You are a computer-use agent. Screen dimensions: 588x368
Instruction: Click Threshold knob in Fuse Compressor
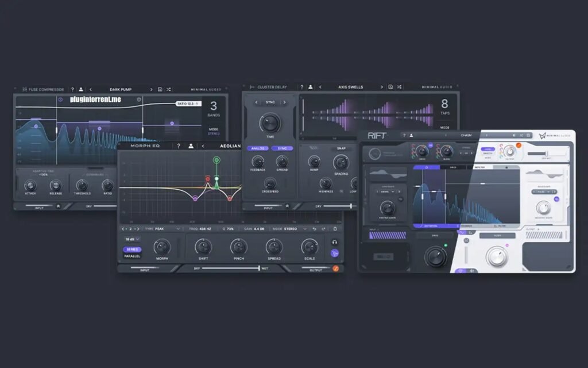[82, 185]
